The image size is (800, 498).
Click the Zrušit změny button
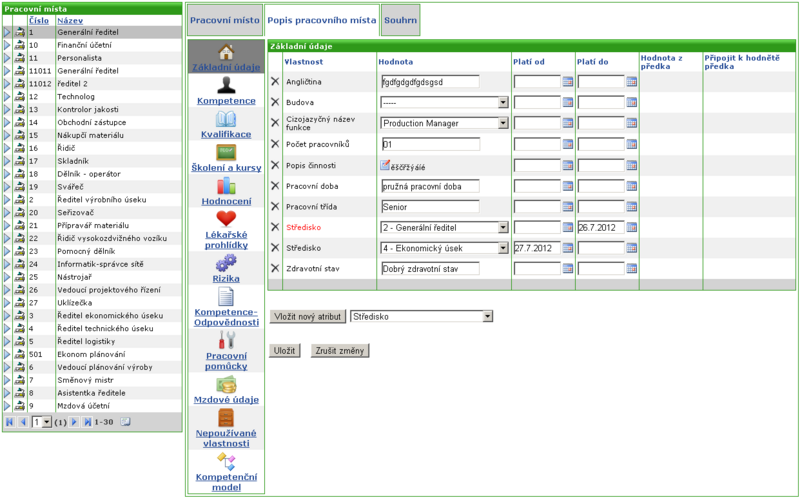click(x=340, y=351)
